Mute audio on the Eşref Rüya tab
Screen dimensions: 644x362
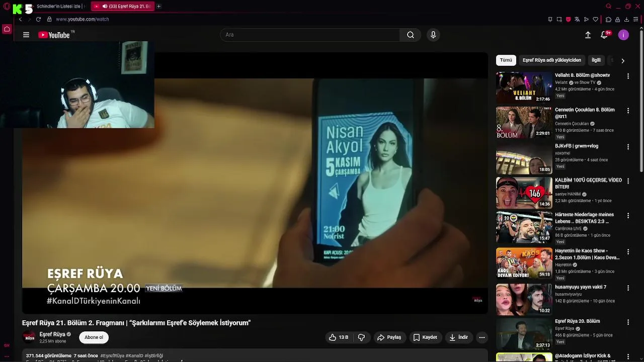(x=105, y=6)
